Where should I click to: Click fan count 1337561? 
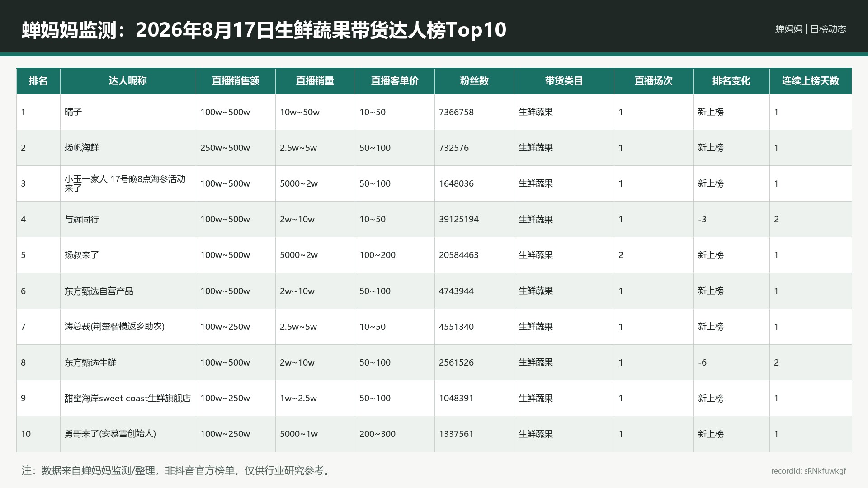tap(456, 434)
